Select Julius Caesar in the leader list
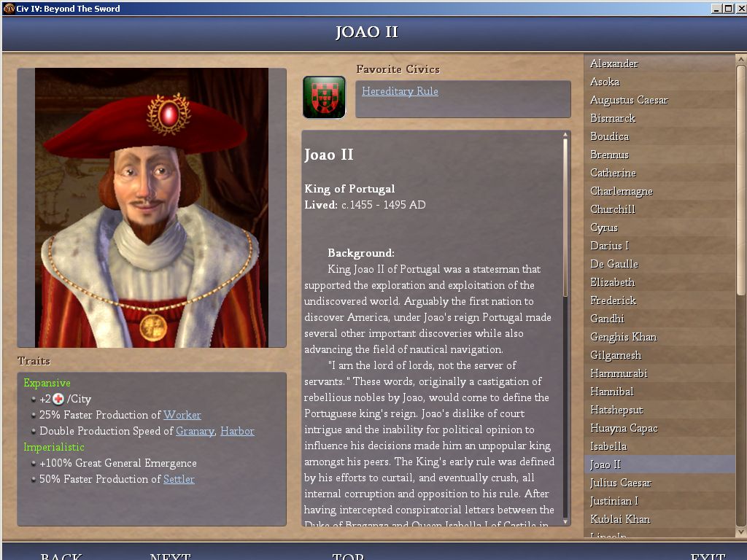747x560 pixels. coord(659,483)
